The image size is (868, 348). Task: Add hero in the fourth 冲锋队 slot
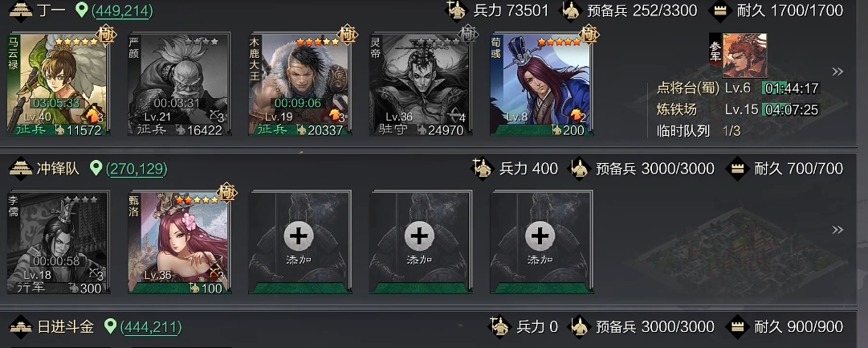(421, 242)
